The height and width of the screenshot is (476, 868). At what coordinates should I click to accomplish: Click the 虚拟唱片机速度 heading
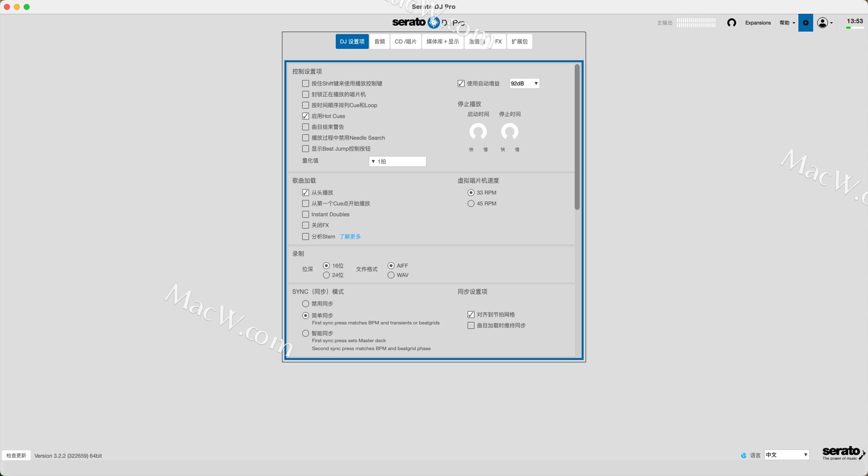pos(478,180)
